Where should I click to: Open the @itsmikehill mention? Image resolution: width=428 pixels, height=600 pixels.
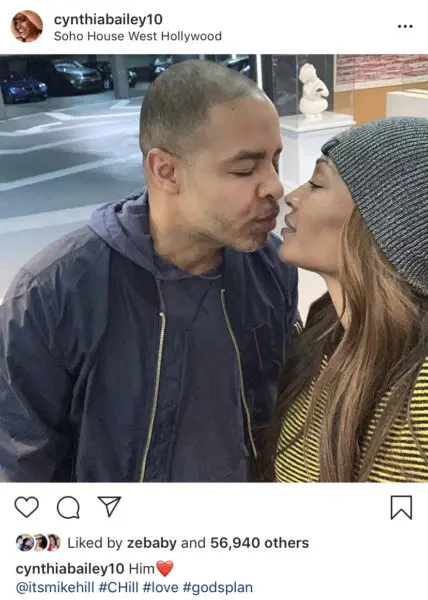(55, 587)
